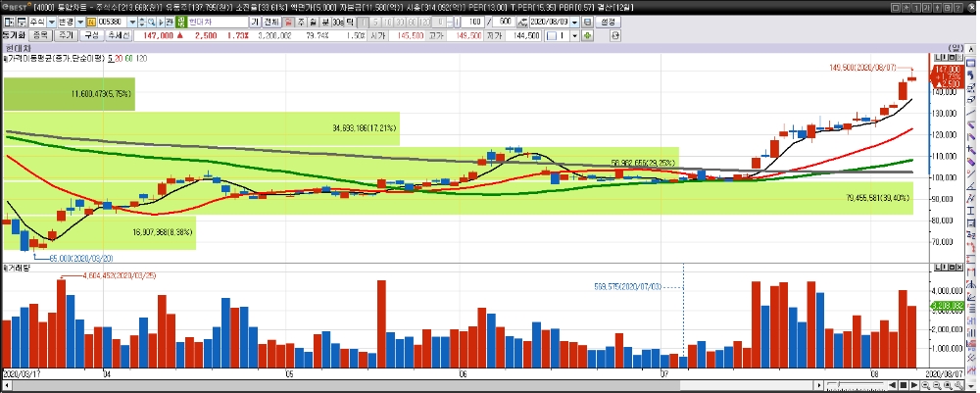The width and height of the screenshot is (980, 393).
Task: Switch chart period to 일 (daily)
Action: pos(289,22)
